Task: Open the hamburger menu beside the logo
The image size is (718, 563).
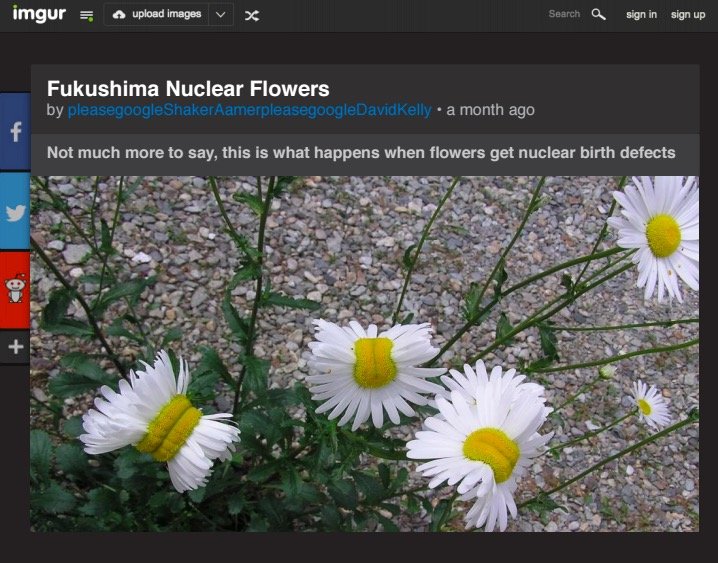Action: point(86,15)
